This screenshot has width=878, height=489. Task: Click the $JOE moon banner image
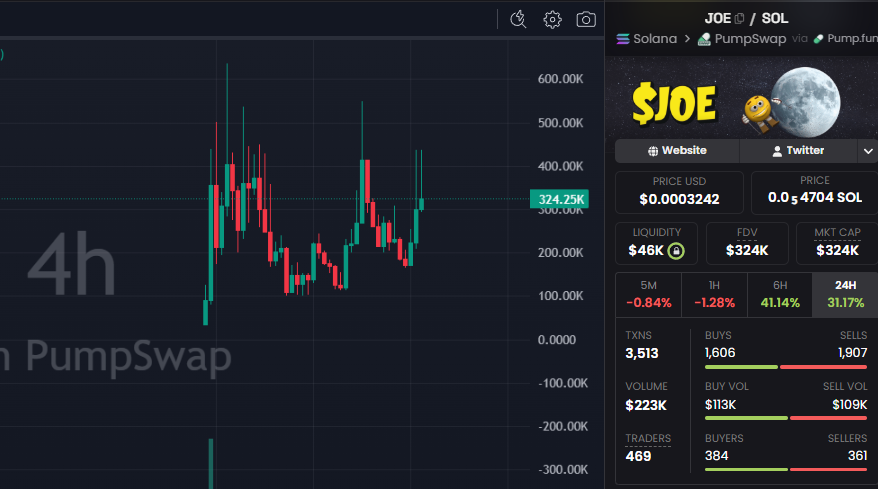pos(741,97)
